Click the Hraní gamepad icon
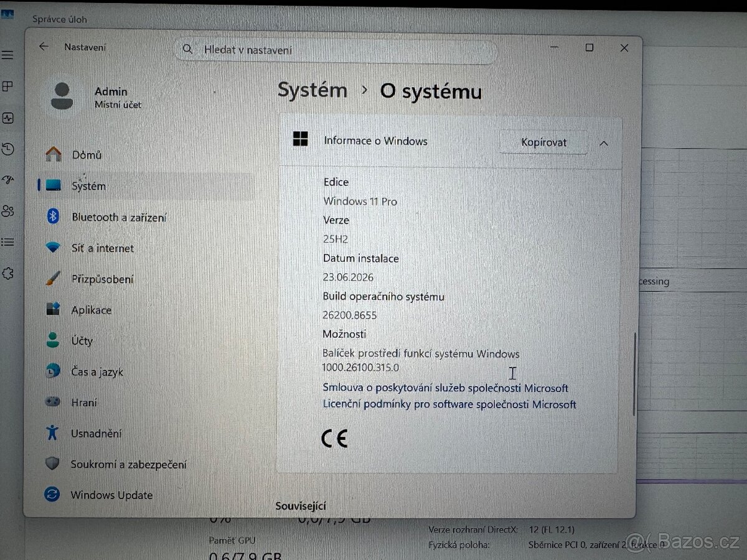 pyautogui.click(x=53, y=402)
